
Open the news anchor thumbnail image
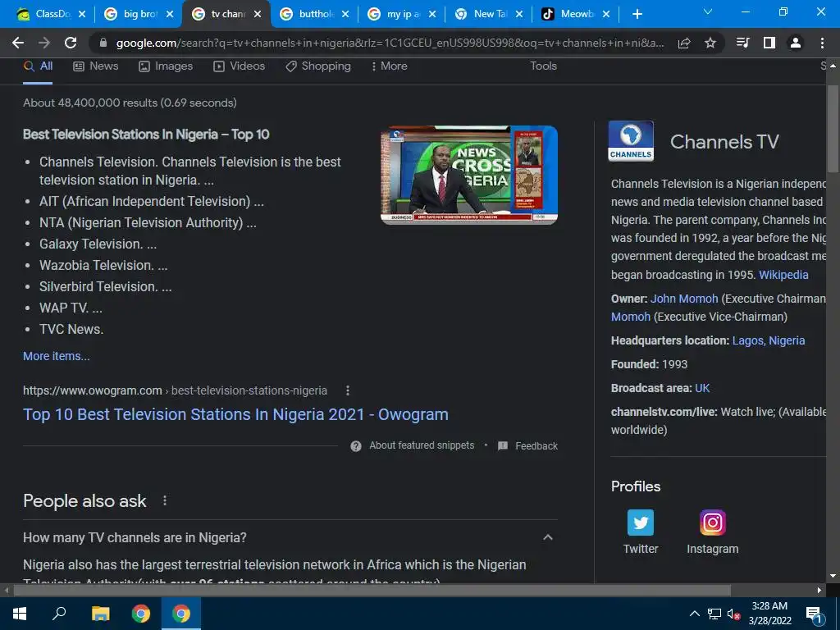(468, 175)
